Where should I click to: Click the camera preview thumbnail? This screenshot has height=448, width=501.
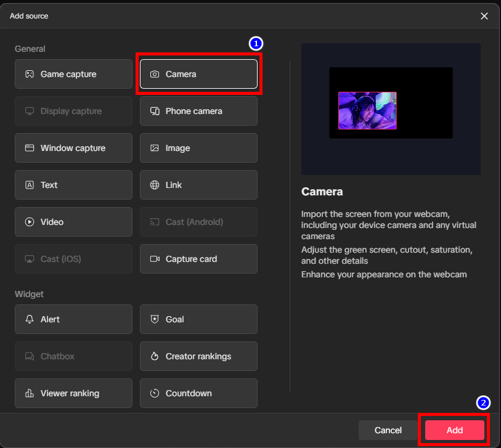point(367,111)
